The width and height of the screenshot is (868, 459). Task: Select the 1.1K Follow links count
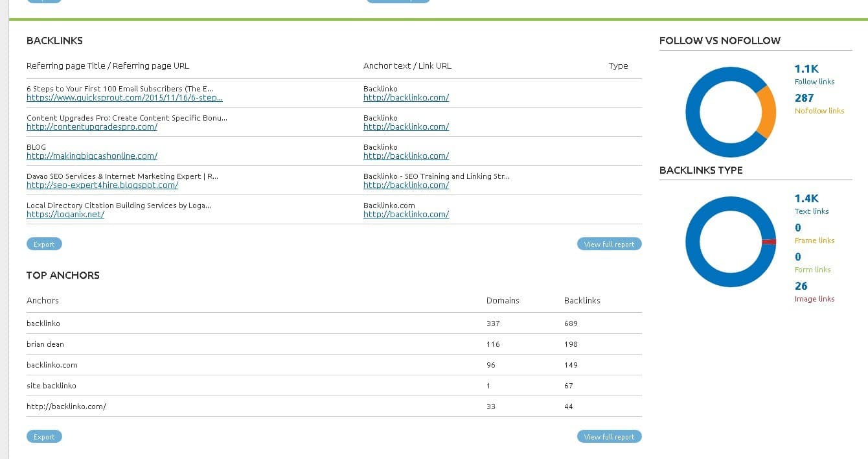(x=806, y=69)
